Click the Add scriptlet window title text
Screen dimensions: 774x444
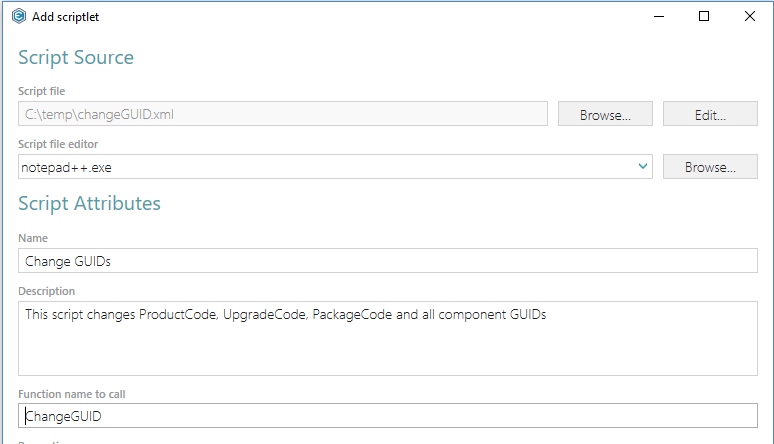(x=65, y=17)
